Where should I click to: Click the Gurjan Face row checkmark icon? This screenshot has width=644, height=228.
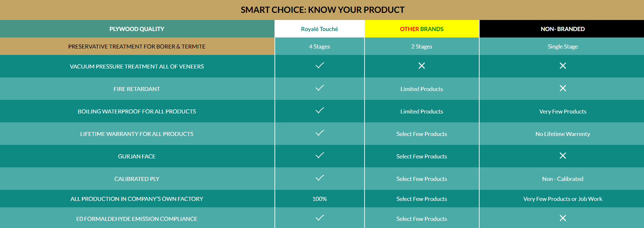click(319, 156)
